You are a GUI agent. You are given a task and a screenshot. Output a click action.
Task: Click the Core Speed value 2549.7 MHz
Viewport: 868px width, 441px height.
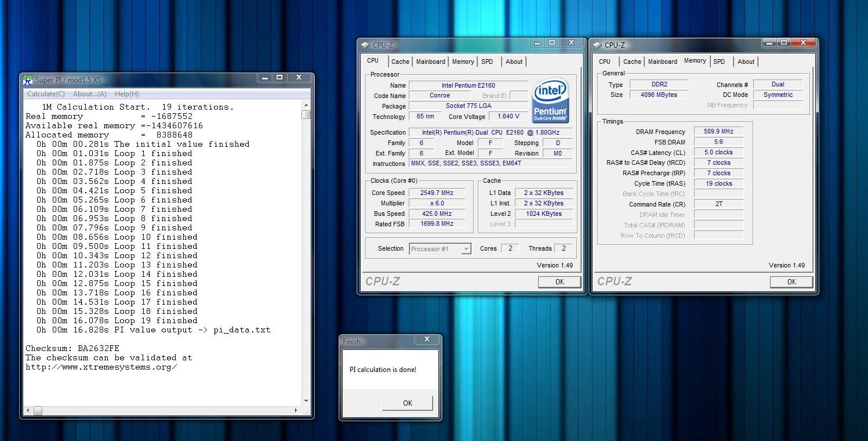pos(437,193)
